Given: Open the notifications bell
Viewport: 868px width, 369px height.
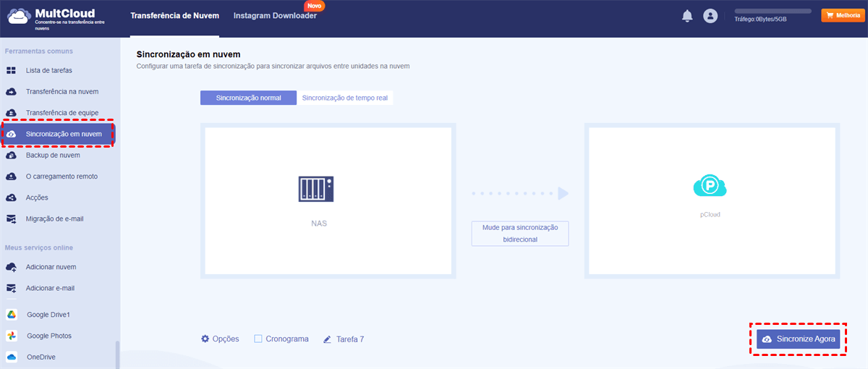Looking at the screenshot, I should [x=687, y=16].
